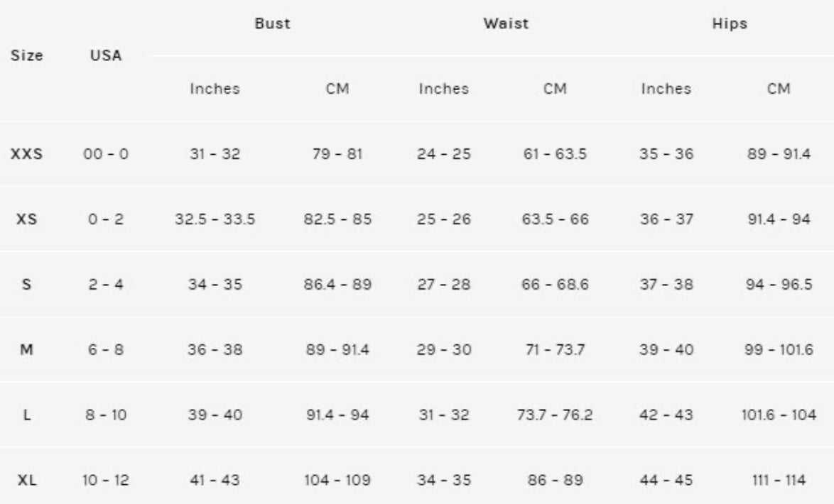
Task: Click the XXS size row label
Action: pyautogui.click(x=26, y=154)
